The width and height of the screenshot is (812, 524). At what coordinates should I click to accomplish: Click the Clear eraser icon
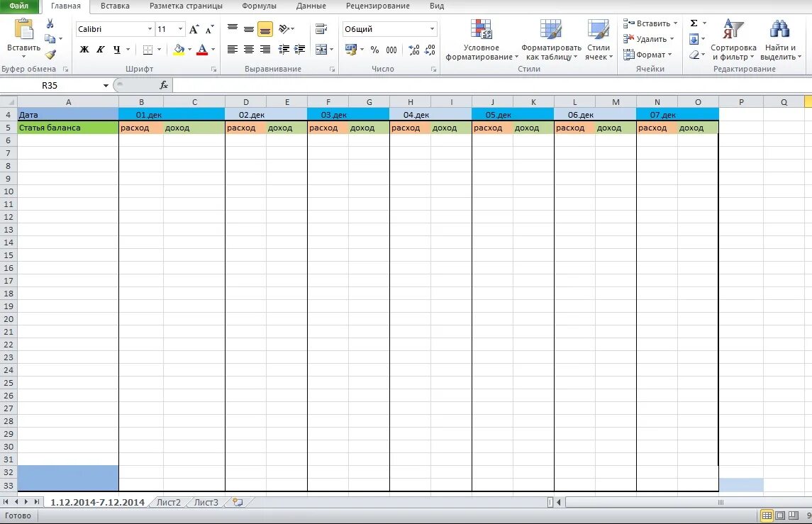pos(694,55)
